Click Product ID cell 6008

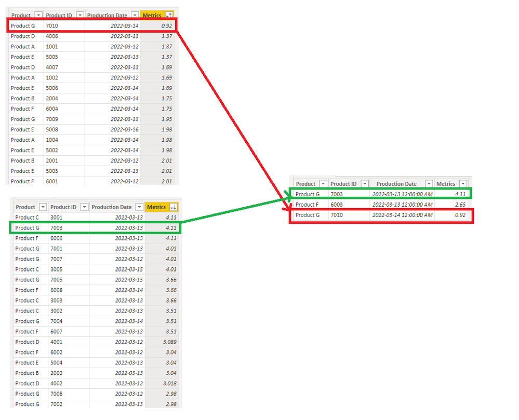tap(56, 290)
